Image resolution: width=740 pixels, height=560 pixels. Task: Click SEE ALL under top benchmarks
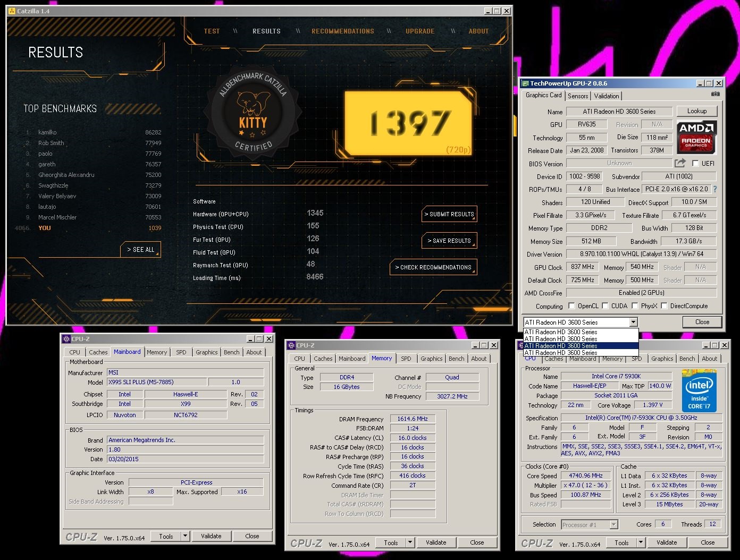(x=141, y=249)
